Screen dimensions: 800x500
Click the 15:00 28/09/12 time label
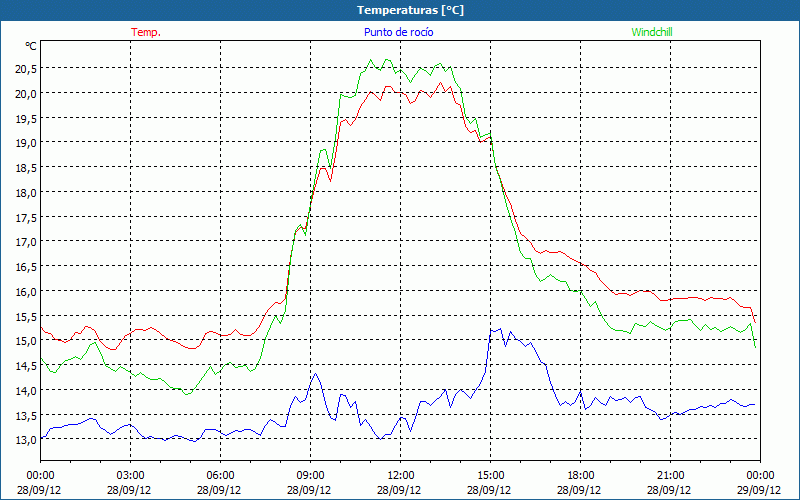[489, 483]
